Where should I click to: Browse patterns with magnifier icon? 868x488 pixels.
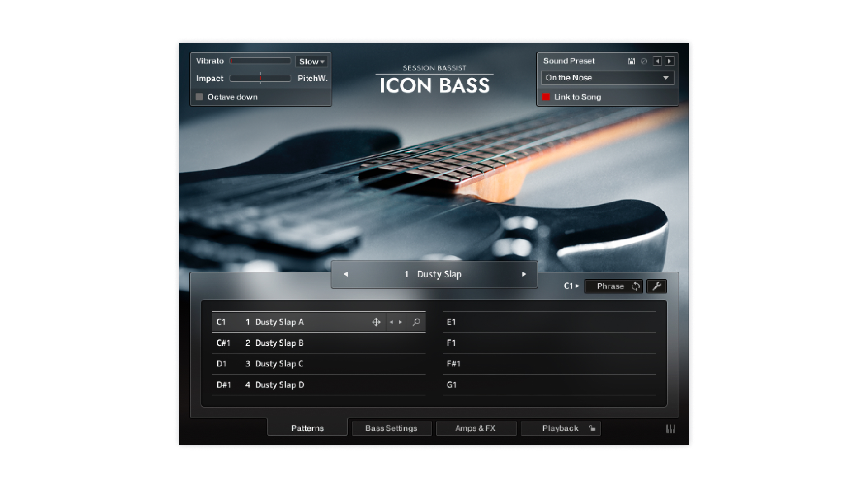[x=416, y=322]
